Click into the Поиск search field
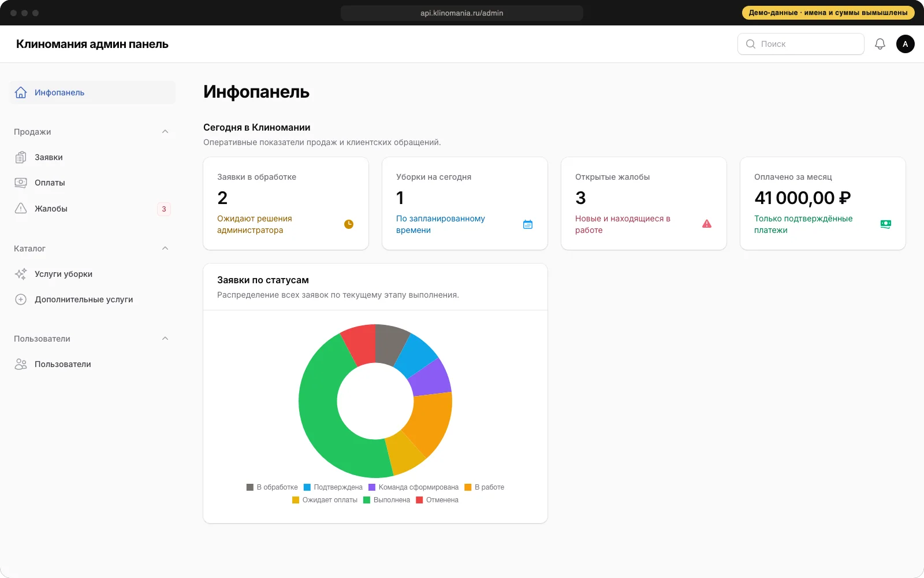 801,44
